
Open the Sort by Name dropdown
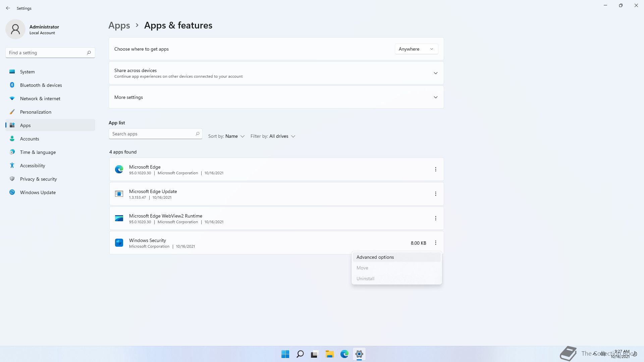click(x=226, y=136)
